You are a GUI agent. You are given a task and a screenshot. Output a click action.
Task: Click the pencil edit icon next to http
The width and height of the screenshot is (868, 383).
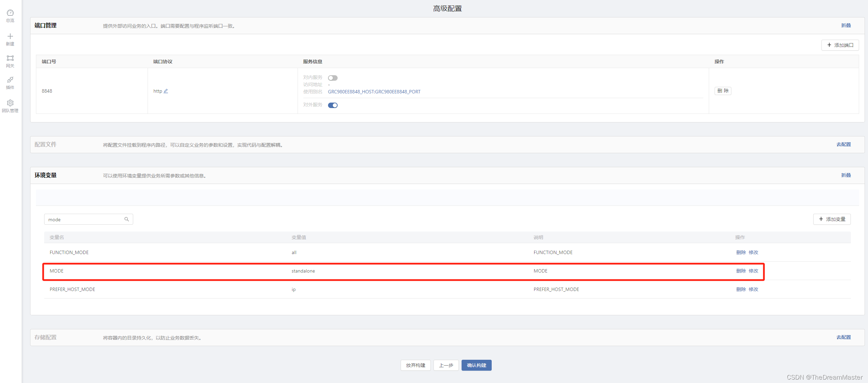166,91
